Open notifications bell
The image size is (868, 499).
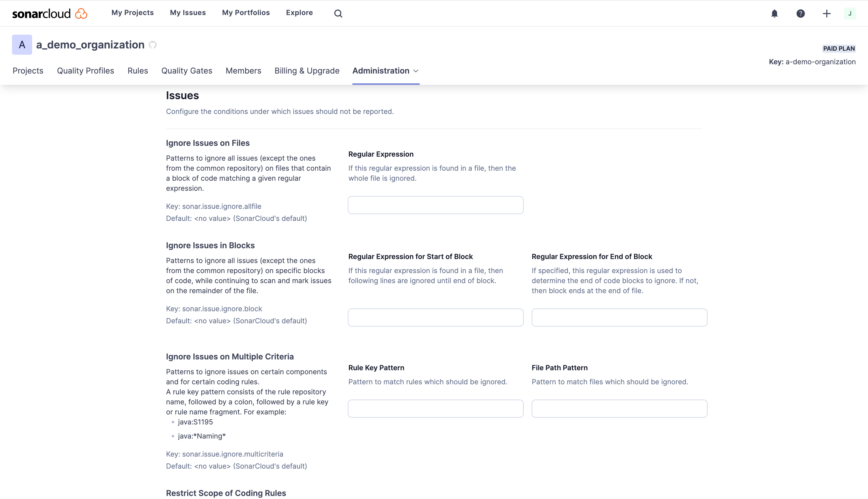(774, 13)
